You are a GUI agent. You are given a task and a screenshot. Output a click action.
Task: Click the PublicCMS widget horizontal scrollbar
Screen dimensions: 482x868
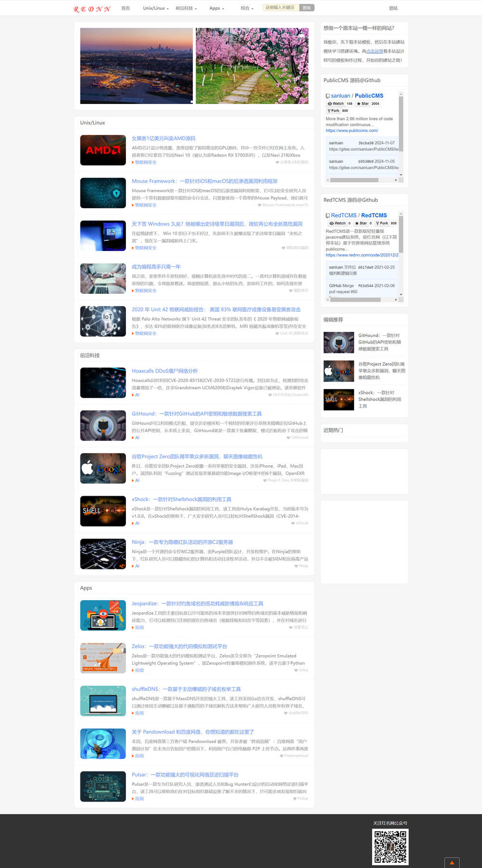[x=353, y=180]
